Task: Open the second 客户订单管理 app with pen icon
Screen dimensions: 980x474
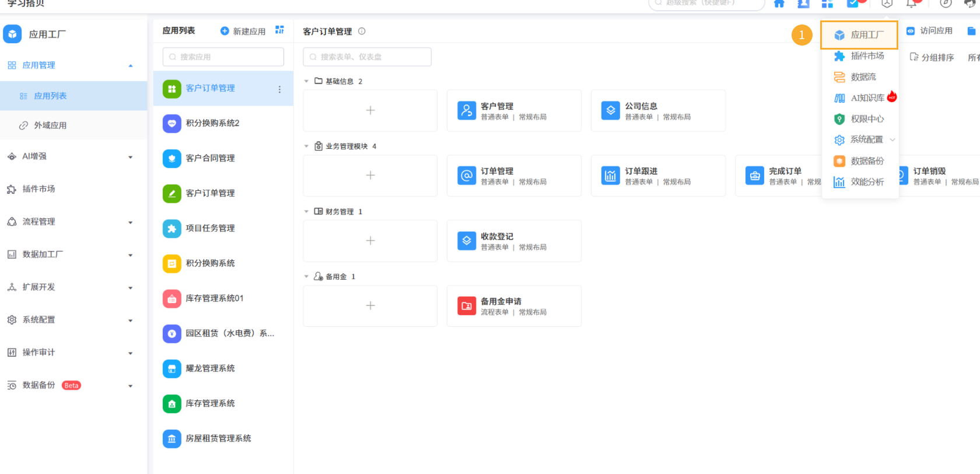Action: click(223, 193)
